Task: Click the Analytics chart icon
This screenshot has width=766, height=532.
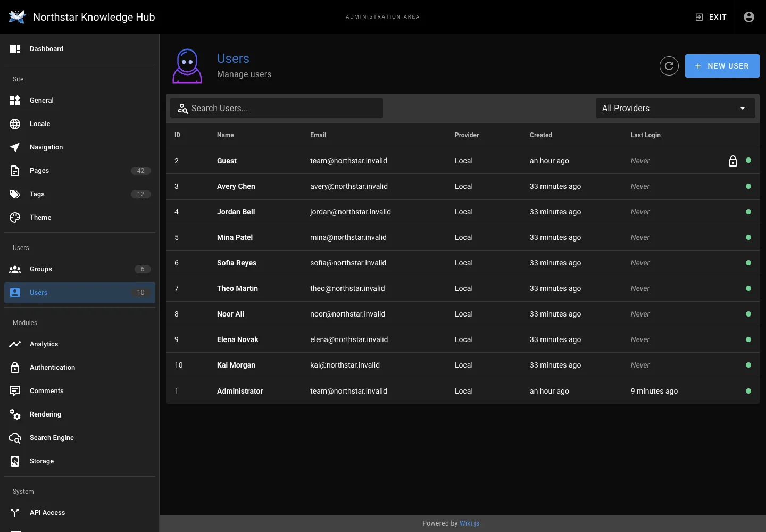Action: tap(15, 344)
